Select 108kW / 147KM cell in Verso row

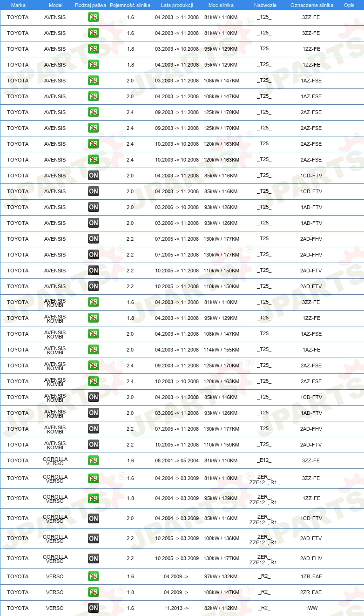tap(222, 592)
